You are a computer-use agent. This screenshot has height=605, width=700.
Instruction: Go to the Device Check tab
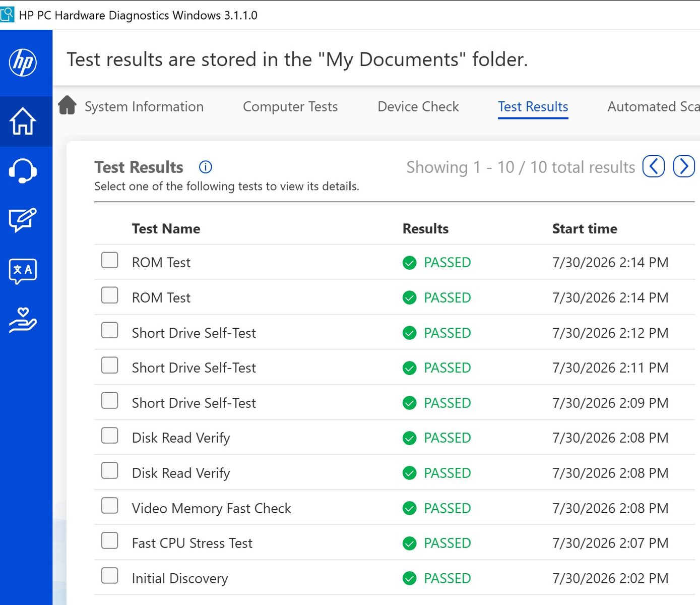pyautogui.click(x=418, y=106)
